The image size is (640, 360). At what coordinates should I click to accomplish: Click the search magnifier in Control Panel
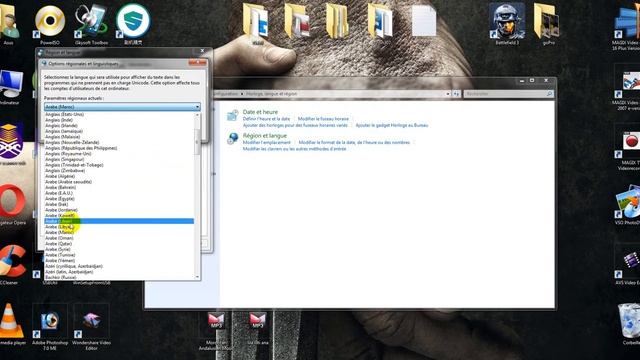pyautogui.click(x=549, y=94)
